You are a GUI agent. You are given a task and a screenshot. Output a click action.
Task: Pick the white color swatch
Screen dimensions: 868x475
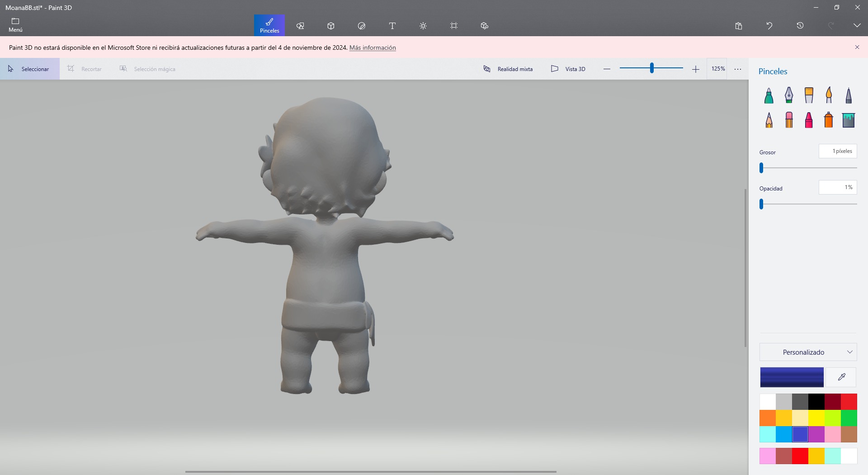(x=768, y=402)
